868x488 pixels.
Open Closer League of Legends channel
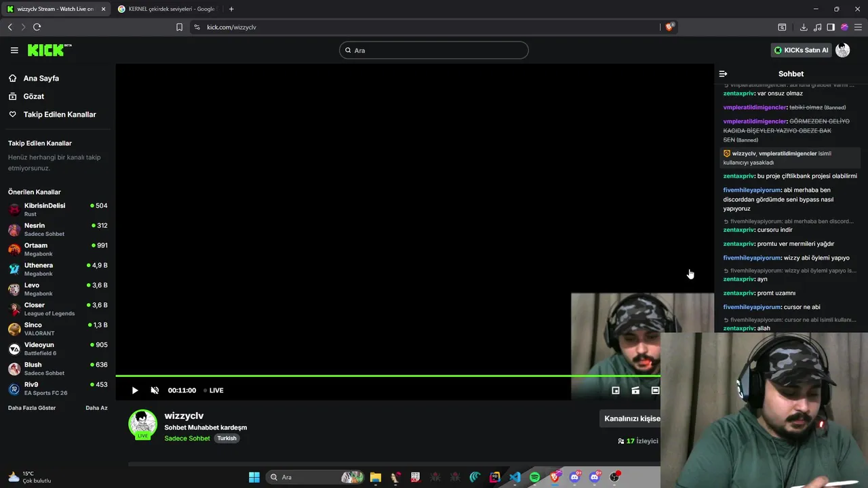[58, 309]
